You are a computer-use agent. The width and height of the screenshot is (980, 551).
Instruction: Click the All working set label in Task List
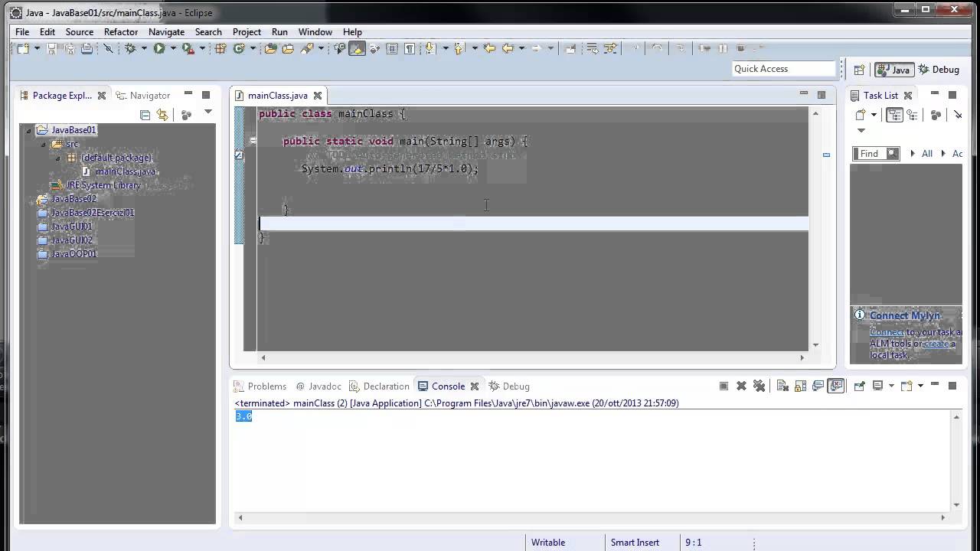pos(927,154)
